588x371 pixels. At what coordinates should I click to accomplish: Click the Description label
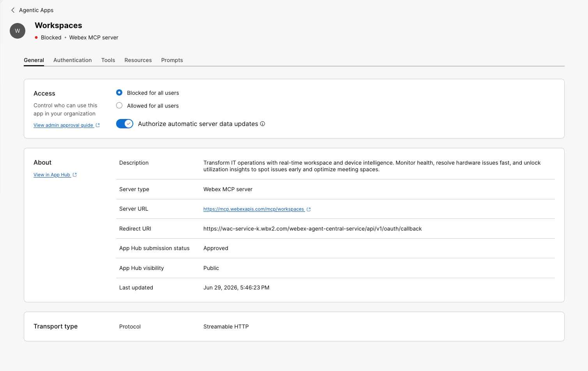point(134,163)
